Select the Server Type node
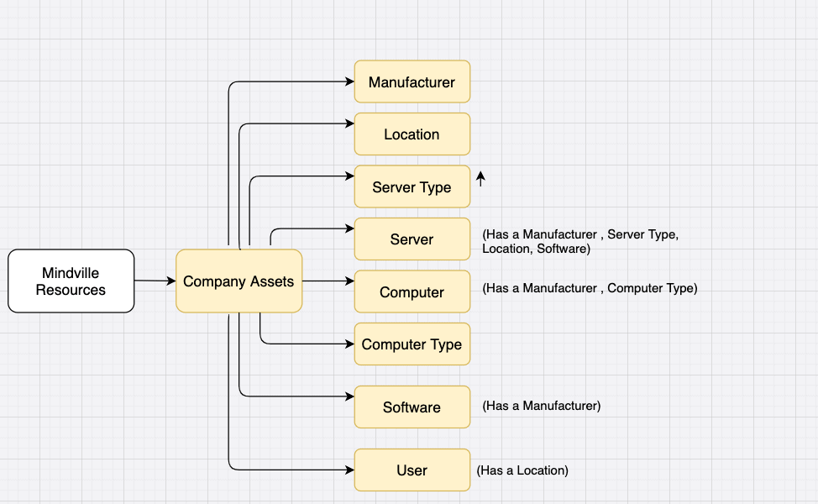 412,186
